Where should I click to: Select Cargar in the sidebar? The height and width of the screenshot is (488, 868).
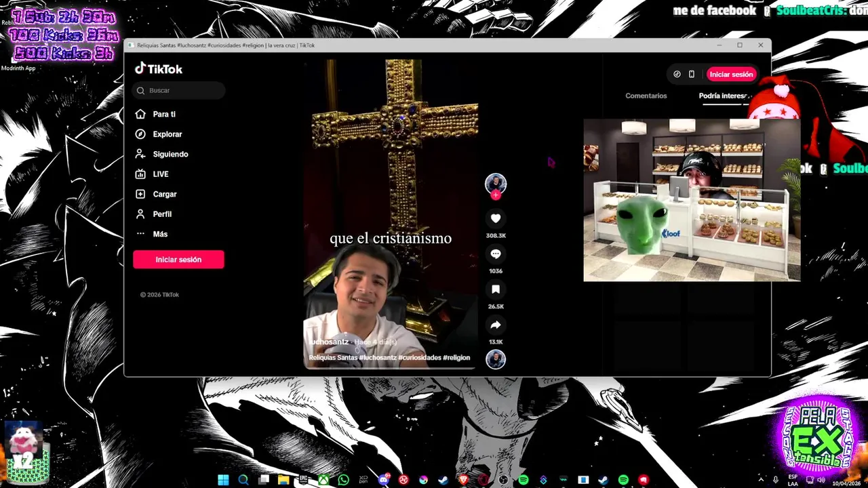[165, 194]
